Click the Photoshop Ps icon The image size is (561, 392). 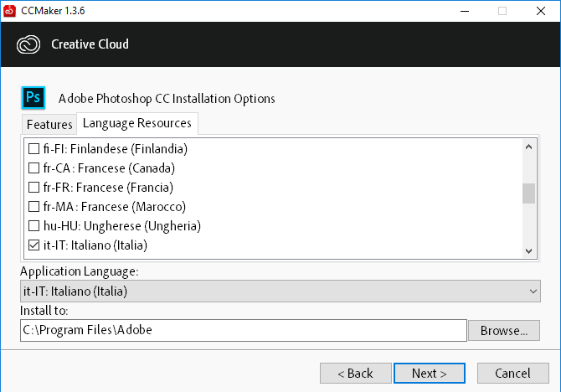(33, 97)
